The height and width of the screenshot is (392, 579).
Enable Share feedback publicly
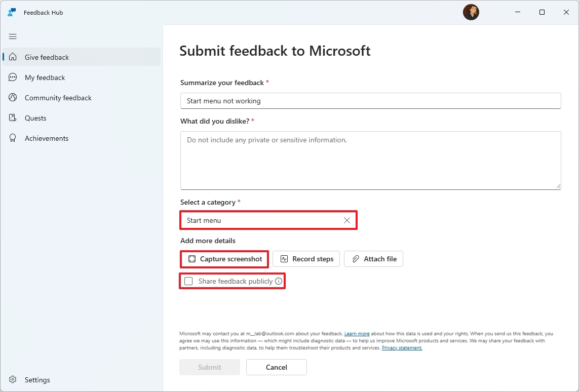pos(188,281)
